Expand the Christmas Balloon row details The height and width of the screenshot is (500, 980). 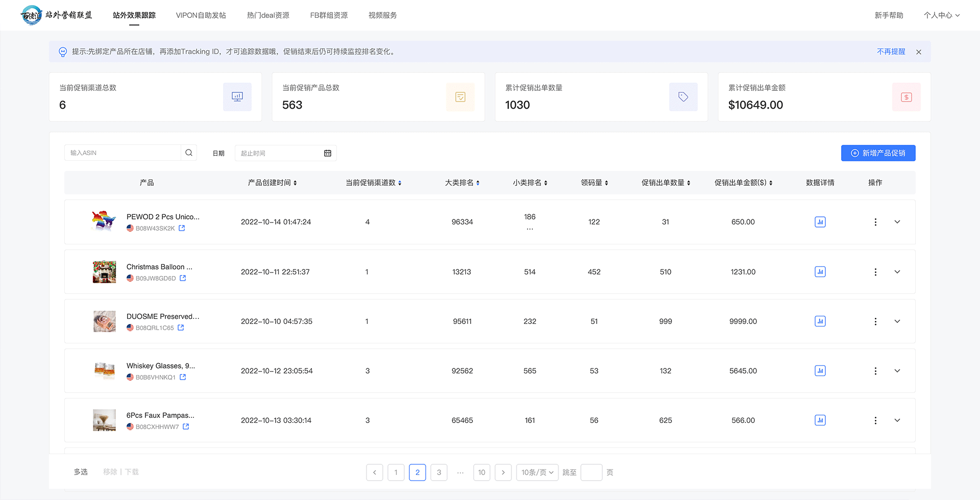coord(897,272)
